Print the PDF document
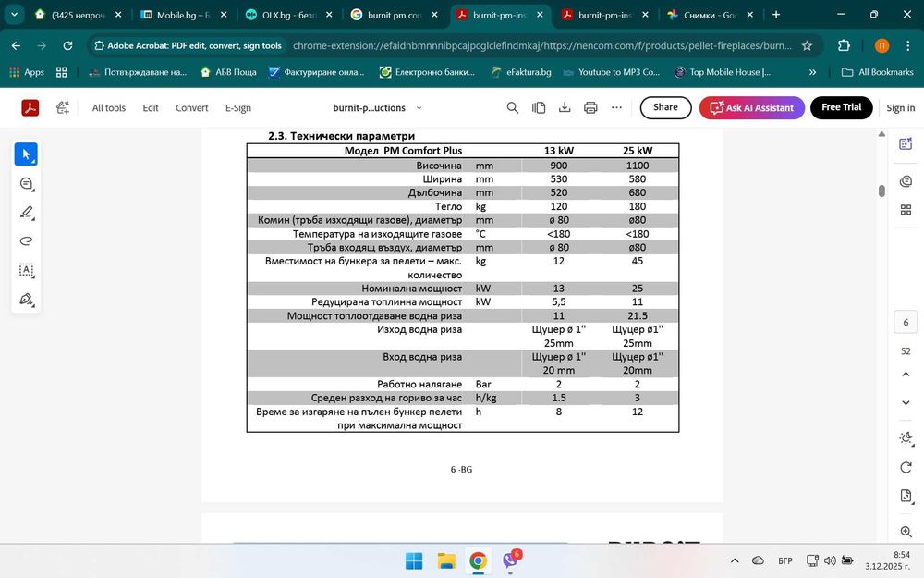The height and width of the screenshot is (578, 924). point(590,107)
